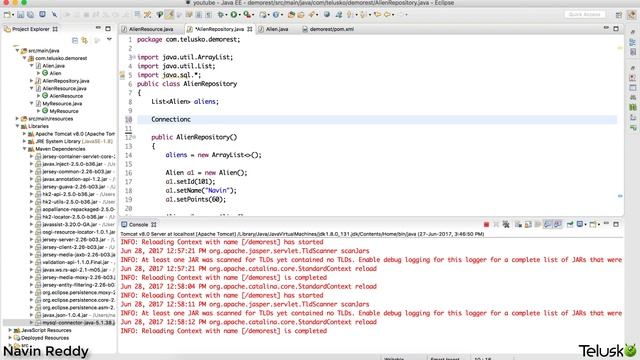Toggle Show Console on Standard Out change
640x360 pixels.
click(x=547, y=224)
